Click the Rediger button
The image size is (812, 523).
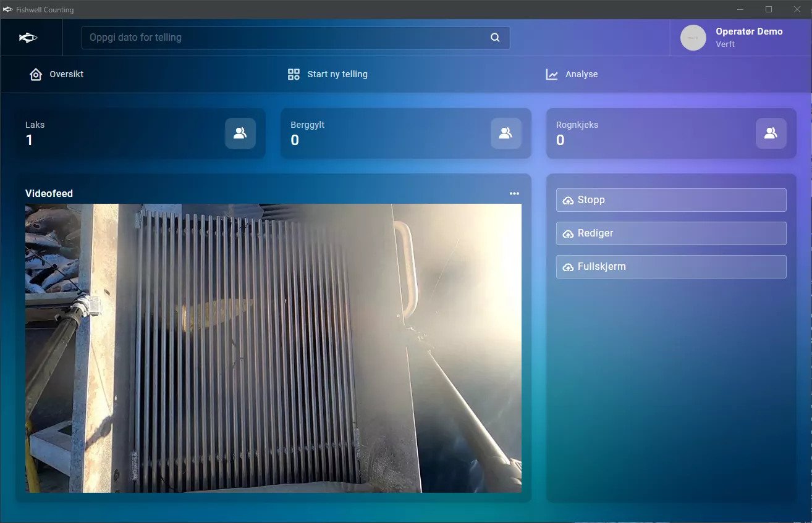(x=671, y=233)
